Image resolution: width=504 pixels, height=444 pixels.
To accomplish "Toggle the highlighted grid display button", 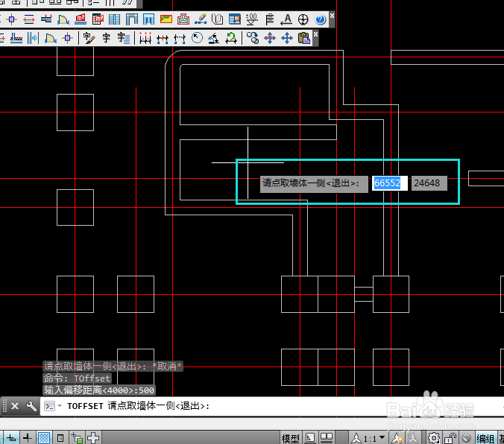I will tap(44, 438).
